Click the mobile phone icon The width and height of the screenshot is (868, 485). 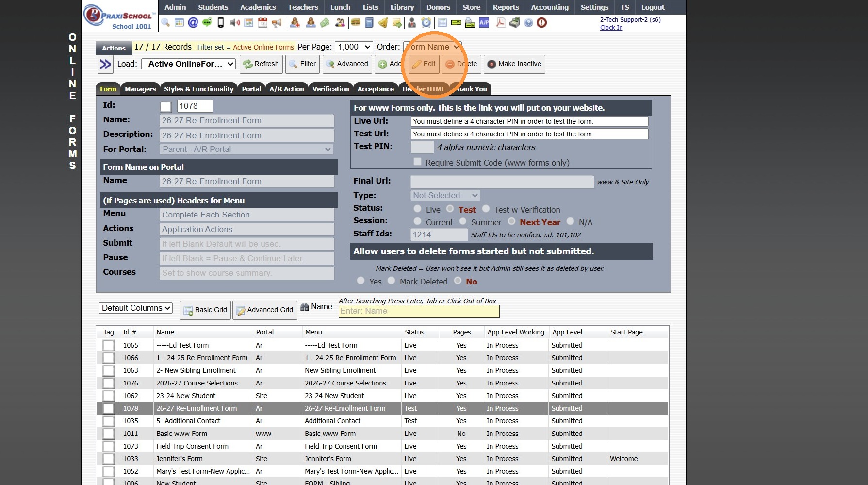pos(221,23)
